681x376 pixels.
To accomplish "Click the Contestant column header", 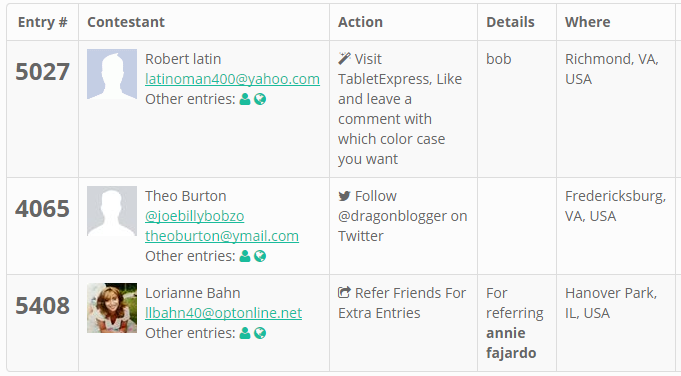I will 126,22.
